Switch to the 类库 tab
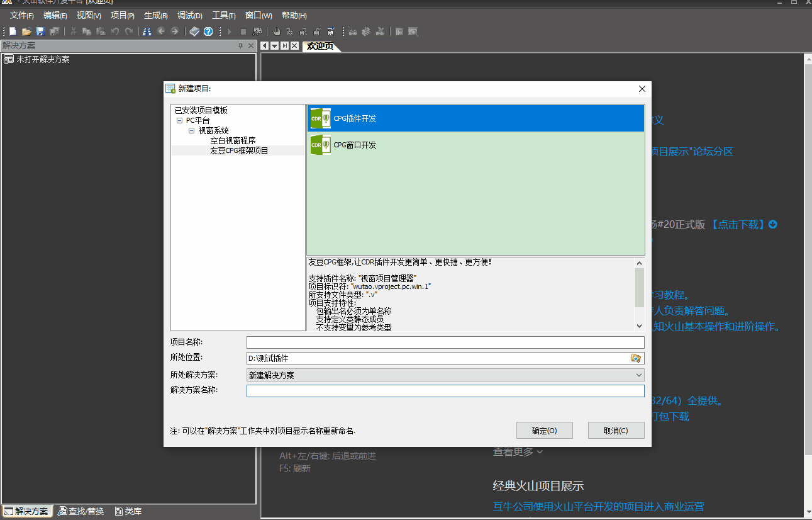Screen dimensions: 812x520 128,511
